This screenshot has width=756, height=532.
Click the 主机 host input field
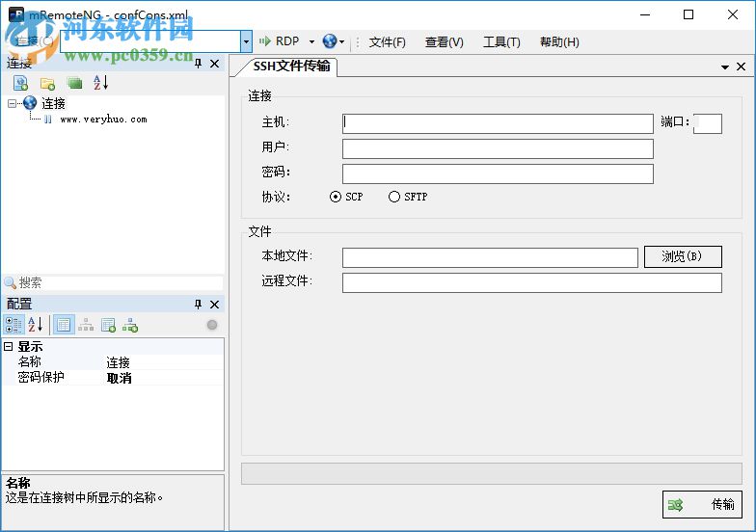tap(498, 123)
